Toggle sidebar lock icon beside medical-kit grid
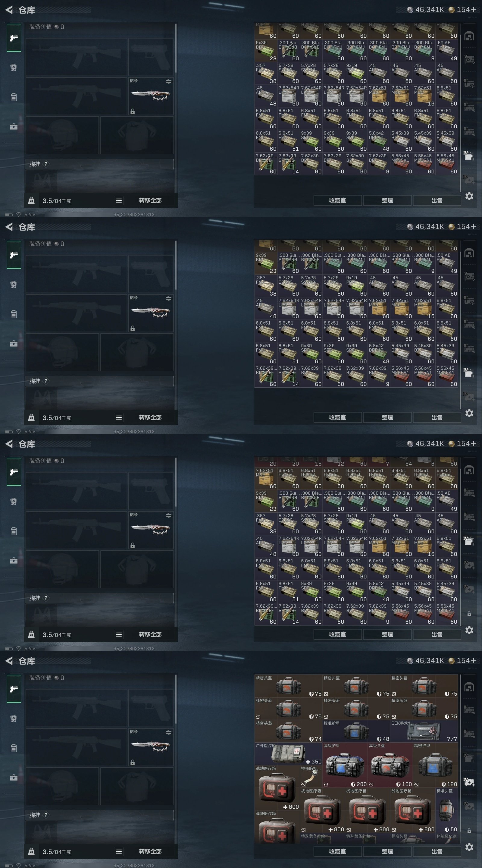 (x=469, y=831)
